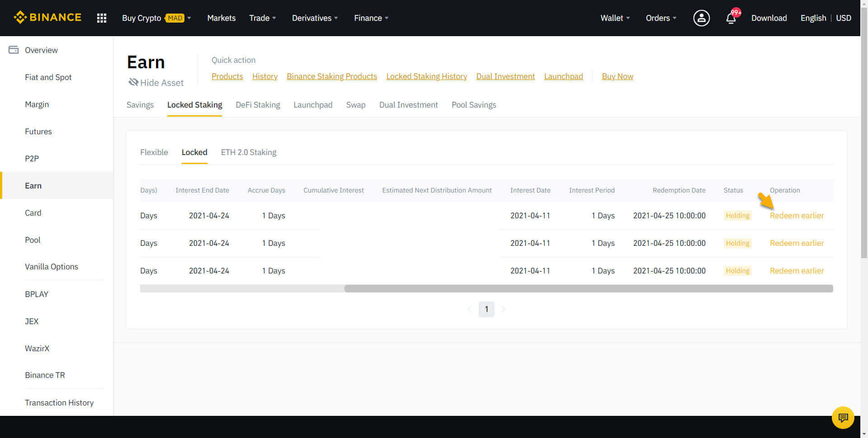Click the Cumulative Interest column header
The height and width of the screenshot is (438, 868).
[x=334, y=190]
